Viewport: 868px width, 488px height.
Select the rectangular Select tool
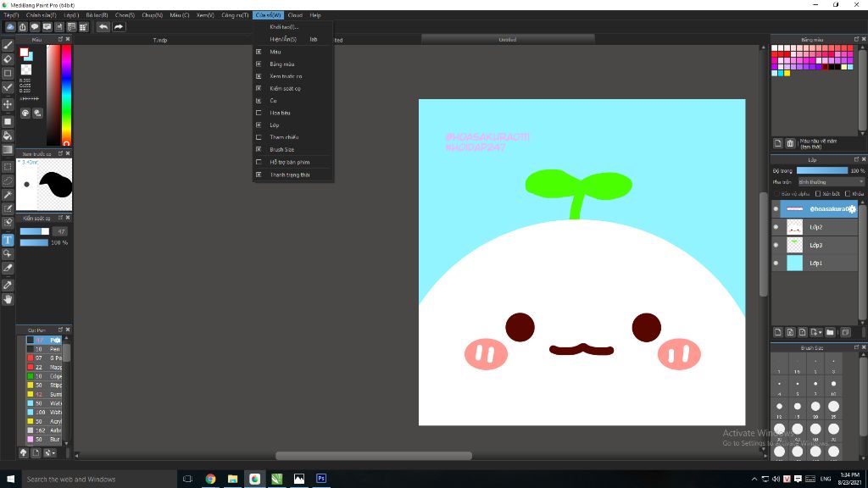pyautogui.click(x=8, y=167)
